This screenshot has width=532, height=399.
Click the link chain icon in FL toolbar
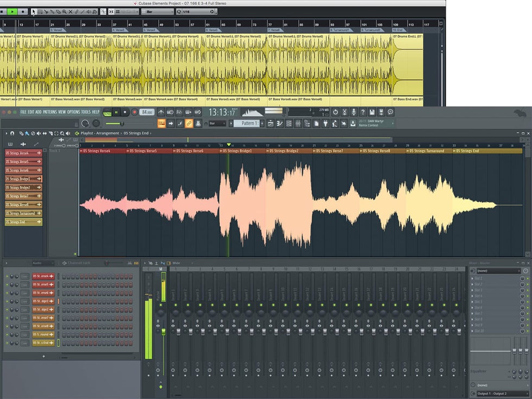click(189, 124)
